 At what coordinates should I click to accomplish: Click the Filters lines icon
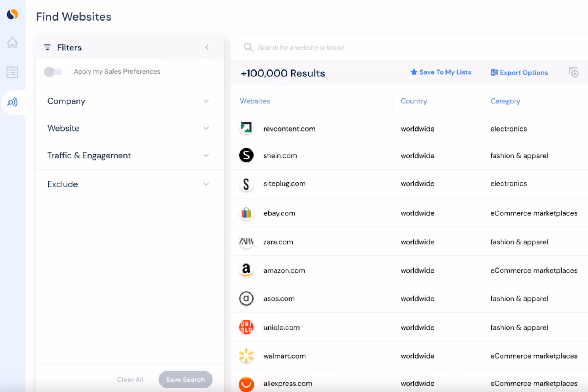pyautogui.click(x=47, y=47)
